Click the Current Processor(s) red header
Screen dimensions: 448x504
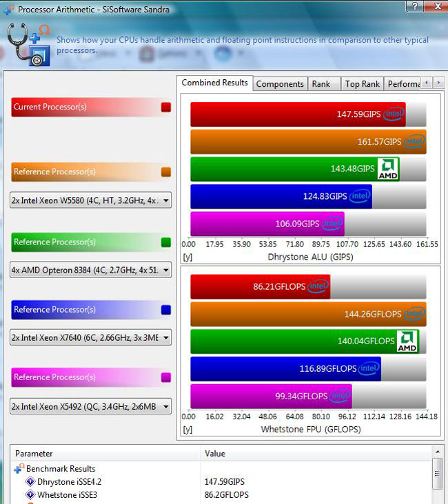click(92, 107)
